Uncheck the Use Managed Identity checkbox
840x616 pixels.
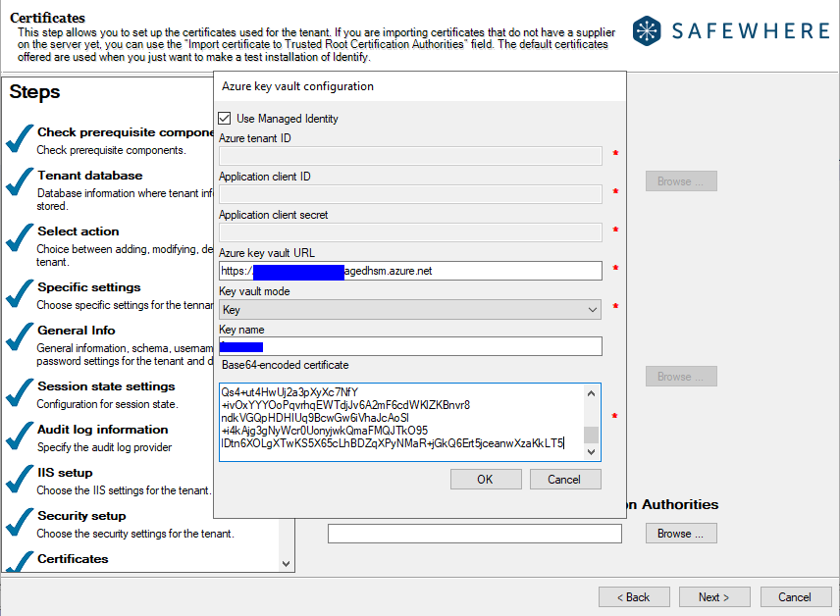(x=225, y=119)
